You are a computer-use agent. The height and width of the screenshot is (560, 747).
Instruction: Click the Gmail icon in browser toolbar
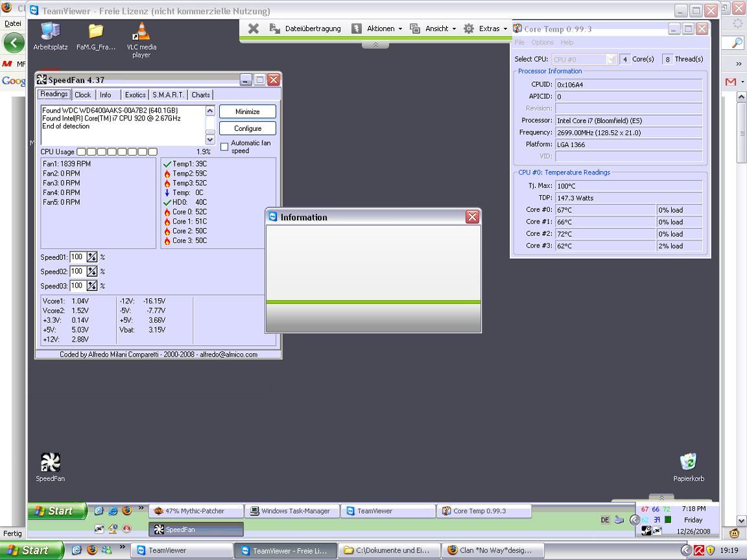point(730,82)
